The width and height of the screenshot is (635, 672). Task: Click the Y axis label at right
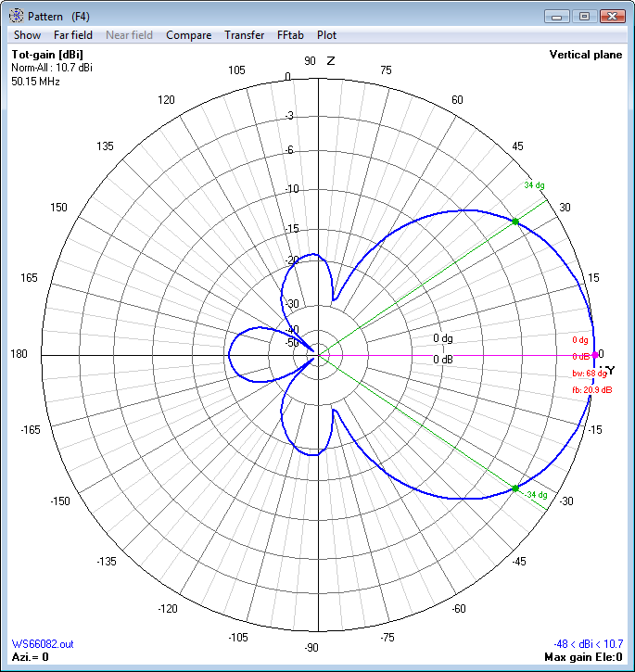[611, 371]
